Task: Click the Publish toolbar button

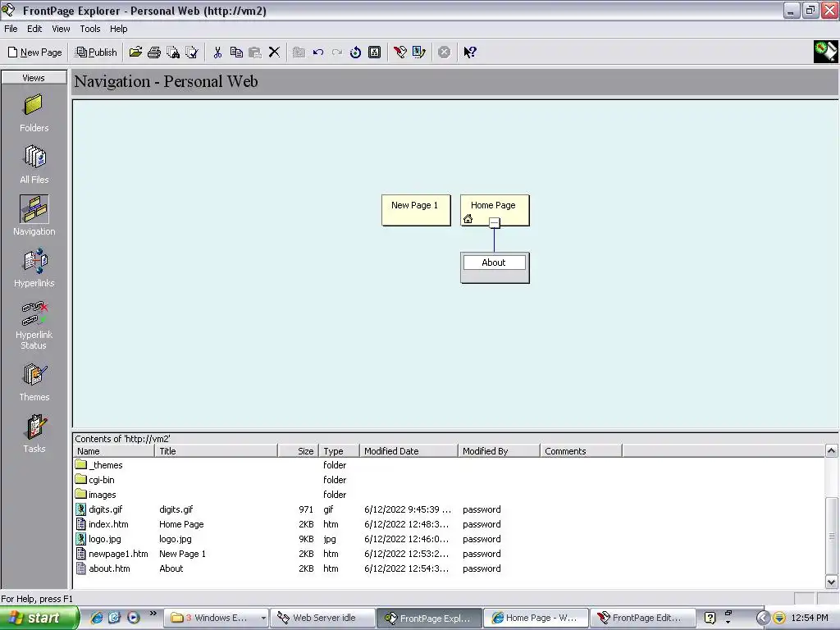Action: pyautogui.click(x=97, y=52)
